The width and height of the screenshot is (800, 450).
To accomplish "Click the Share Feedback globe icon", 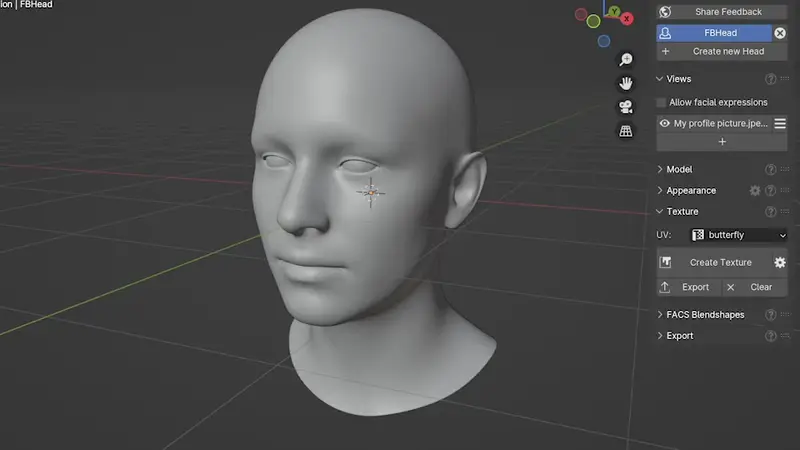I will [x=665, y=12].
